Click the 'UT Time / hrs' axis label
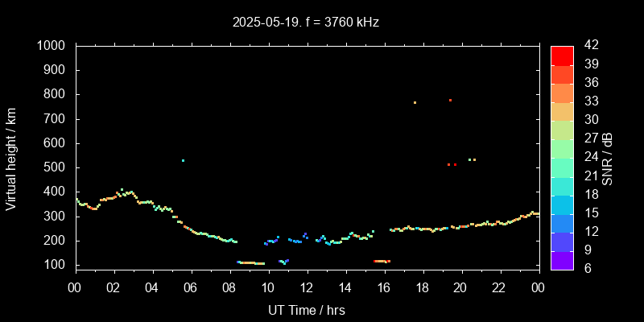Image resolution: width=644 pixels, height=322 pixels. pyautogui.click(x=307, y=309)
